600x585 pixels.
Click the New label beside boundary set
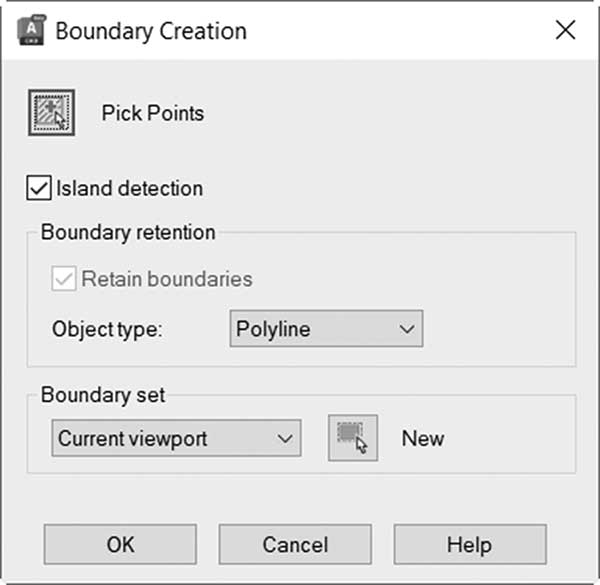tap(423, 438)
